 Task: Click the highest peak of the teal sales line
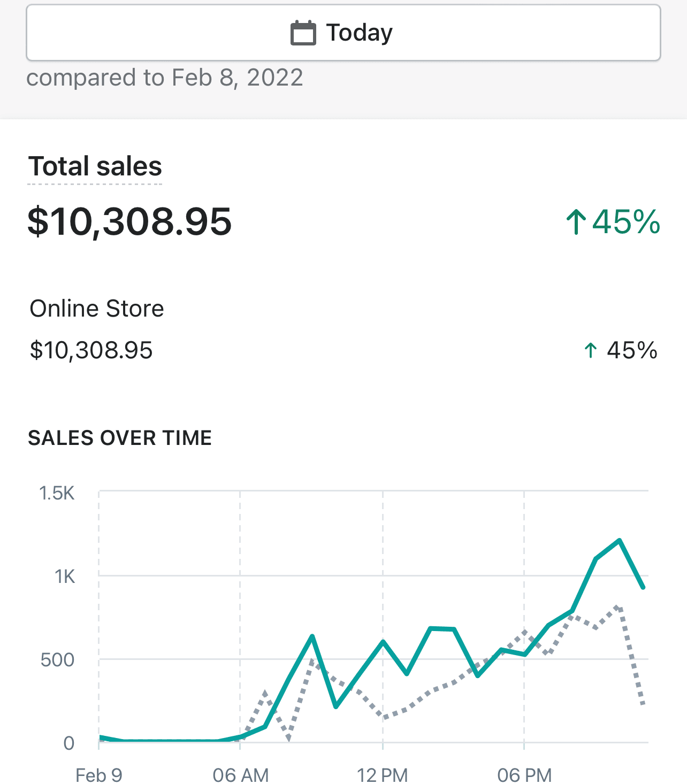[x=619, y=541]
